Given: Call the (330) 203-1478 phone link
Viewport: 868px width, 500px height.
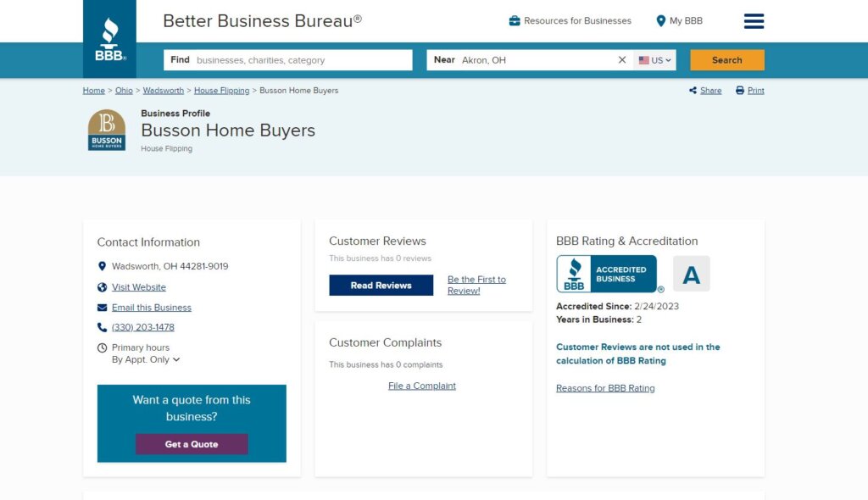Looking at the screenshot, I should pos(142,327).
